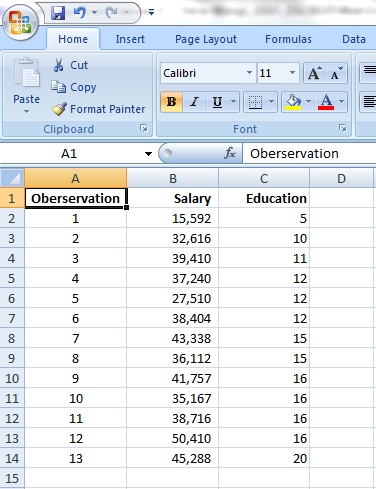Open the Undo history dropdown arrow
The width and height of the screenshot is (376, 489).
pyautogui.click(x=94, y=13)
